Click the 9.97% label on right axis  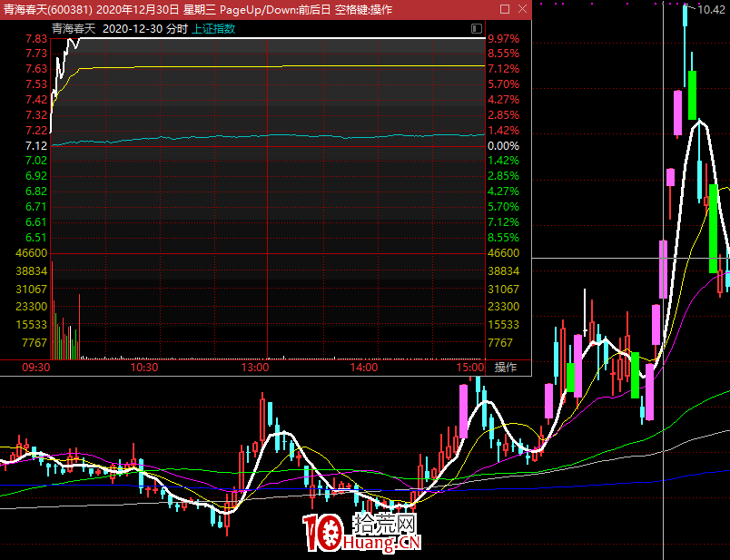point(503,40)
